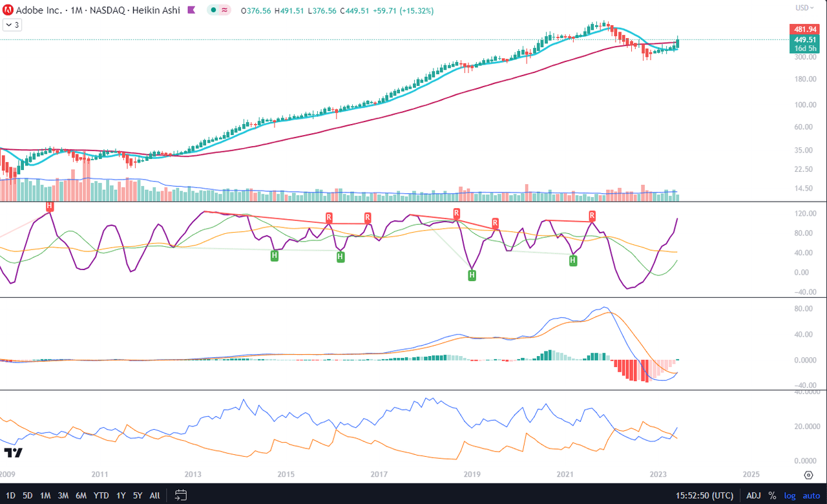Click the O376.56 open value
The height and width of the screenshot is (504, 827).
pos(256,11)
